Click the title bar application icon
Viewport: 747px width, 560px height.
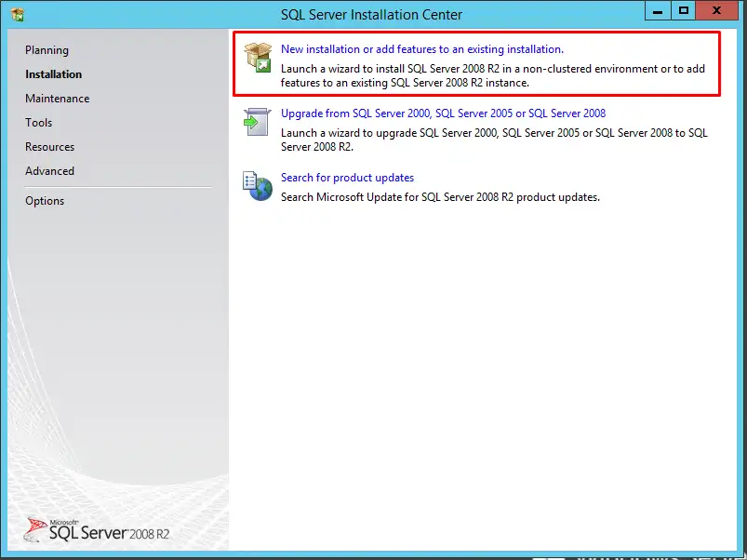click(18, 15)
